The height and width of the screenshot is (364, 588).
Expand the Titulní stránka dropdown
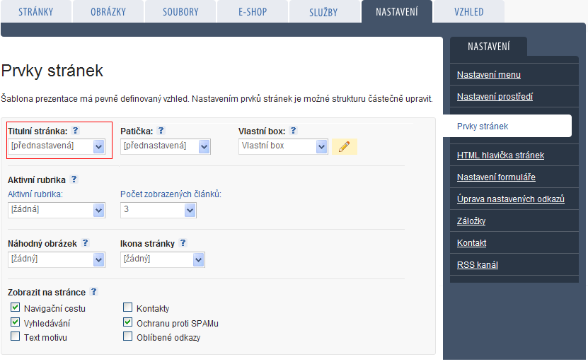56,146
